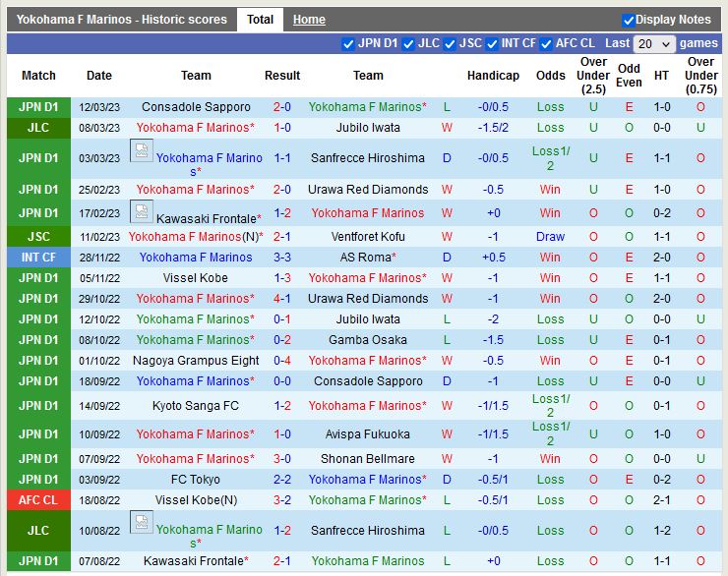Screen dimensions: 728x576
Task: Uncheck the JPN D1 league filter
Action: 348,44
